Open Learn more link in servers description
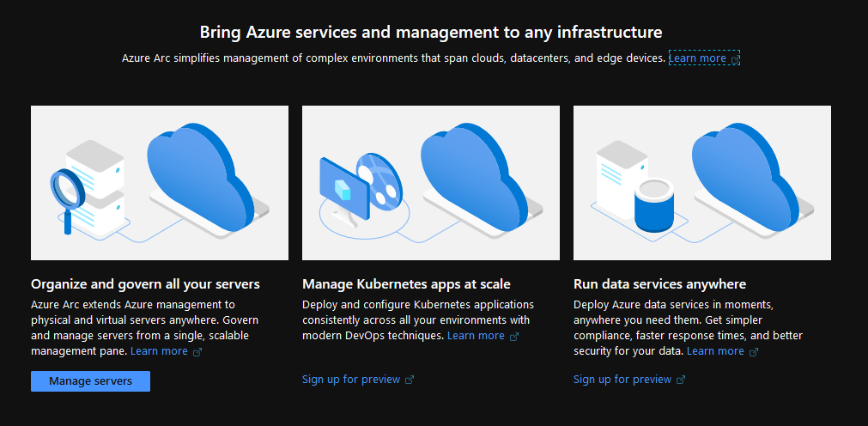 (x=159, y=351)
